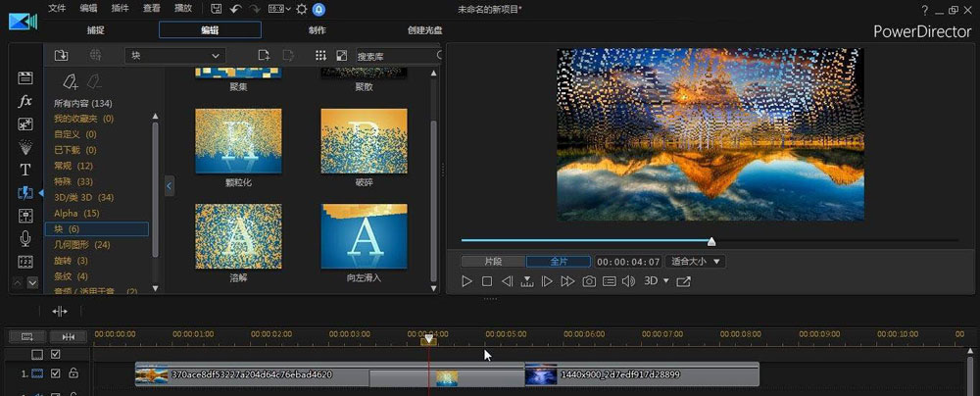
Task: Click the Stop playback button
Action: (x=487, y=281)
